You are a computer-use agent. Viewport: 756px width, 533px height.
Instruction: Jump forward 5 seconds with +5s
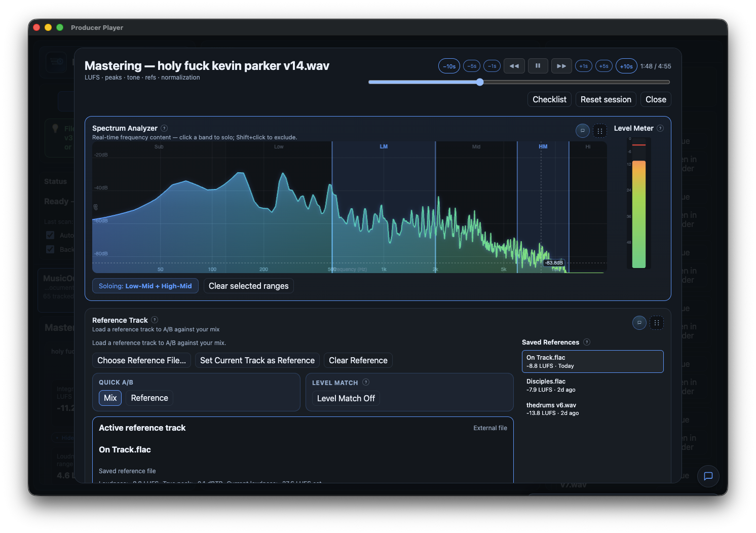point(604,66)
